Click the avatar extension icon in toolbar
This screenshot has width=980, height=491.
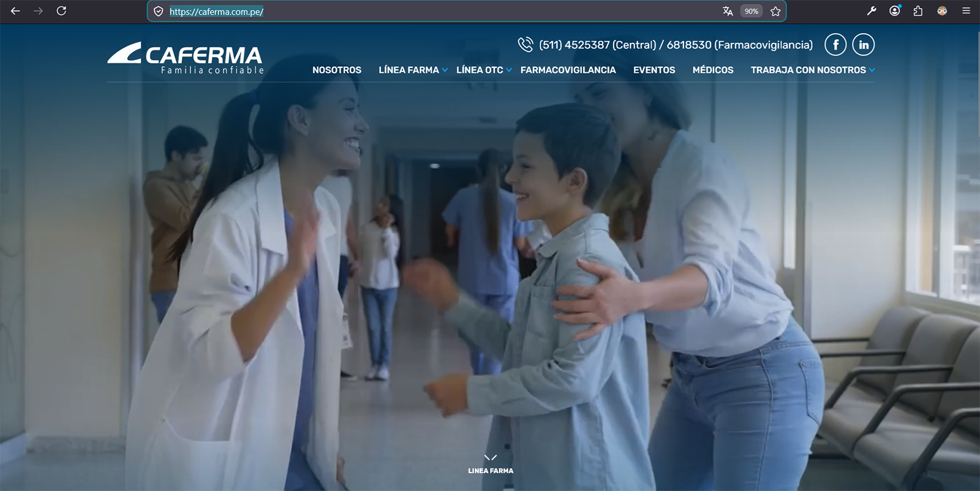942,11
